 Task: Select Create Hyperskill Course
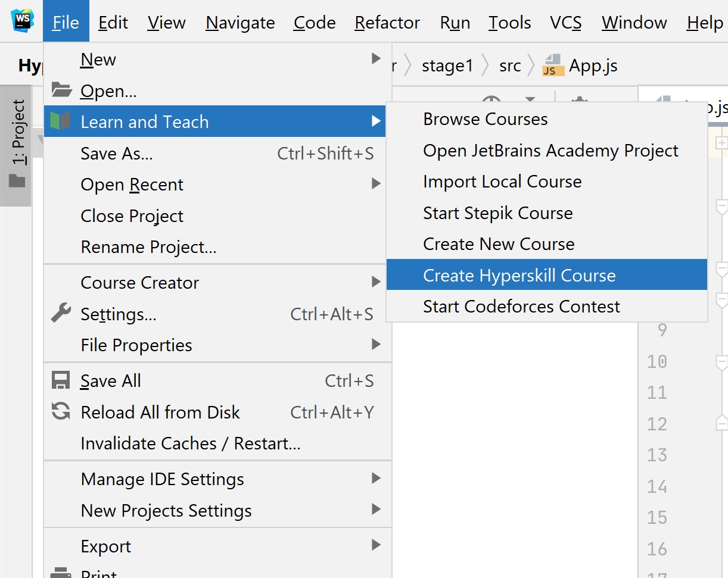[547, 275]
